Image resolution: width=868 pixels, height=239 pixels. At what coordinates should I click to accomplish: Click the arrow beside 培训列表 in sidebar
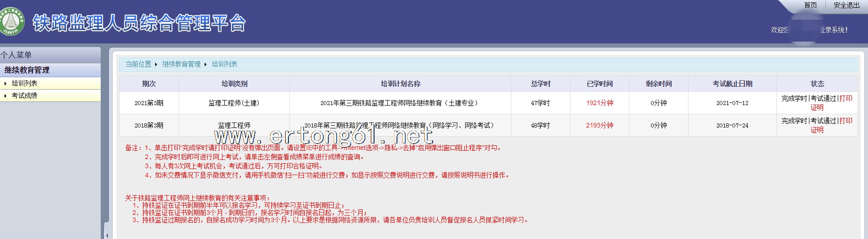(5, 84)
